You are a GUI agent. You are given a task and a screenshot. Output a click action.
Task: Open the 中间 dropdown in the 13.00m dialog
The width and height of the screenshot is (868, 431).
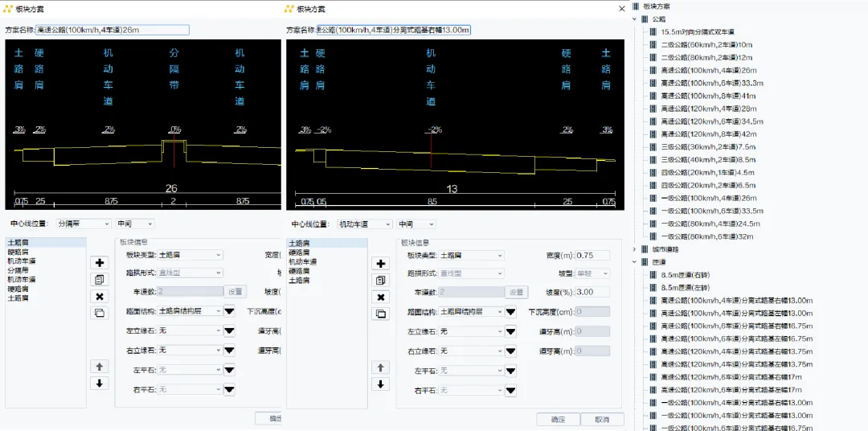(x=416, y=224)
